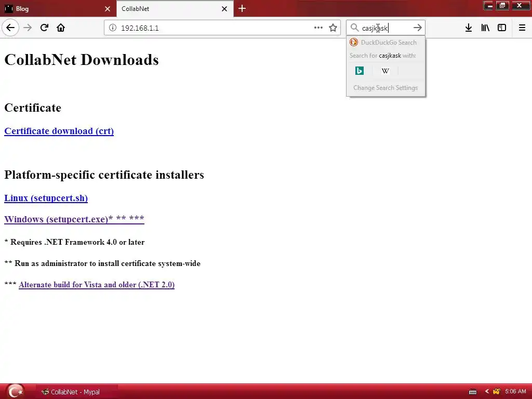Viewport: 532px width, 399px height.
Task: Open the downloads panel
Action: (x=469, y=28)
